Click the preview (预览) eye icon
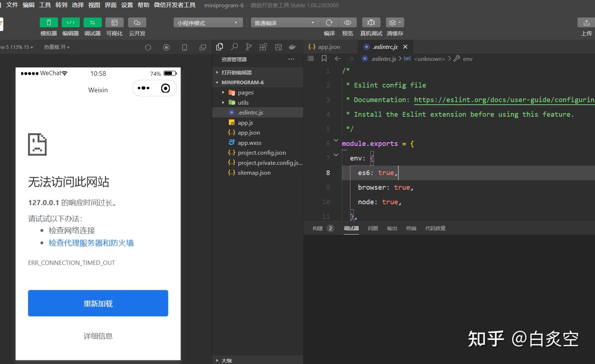Image resolution: width=595 pixels, height=364 pixels. [x=348, y=23]
